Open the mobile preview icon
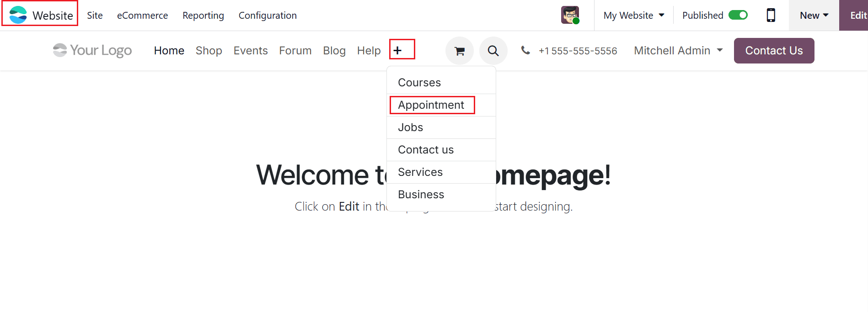The width and height of the screenshot is (868, 312). click(x=771, y=15)
